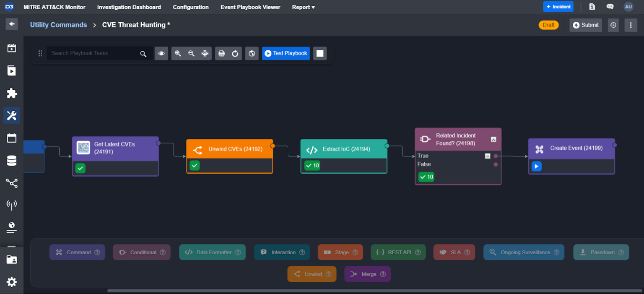644x294 pixels.
Task: Fit playbook to screen
Action: [x=205, y=53]
